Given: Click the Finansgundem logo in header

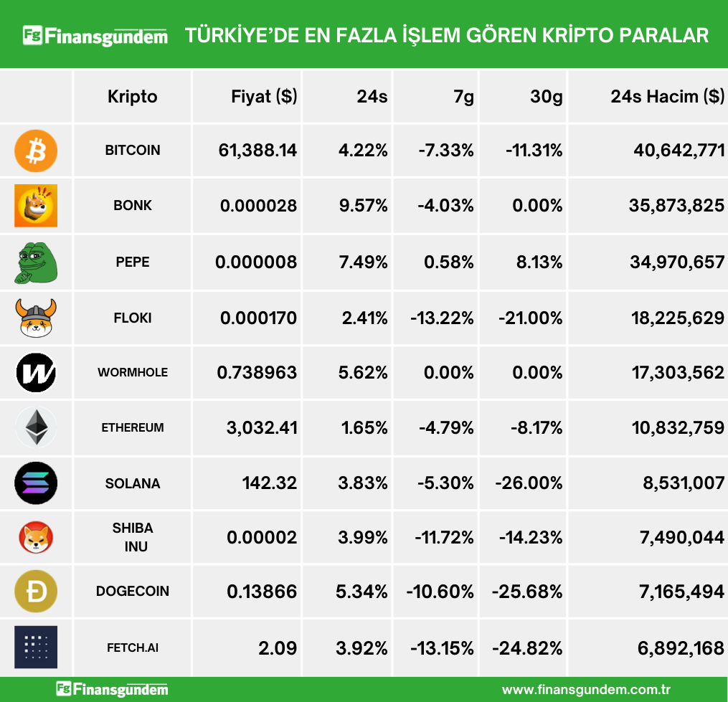Looking at the screenshot, I should pos(95,35).
